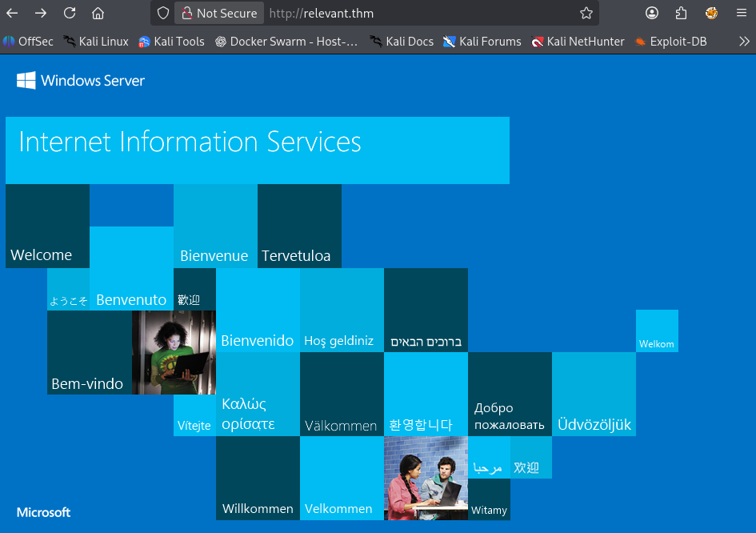756x533 pixels.
Task: Click the Internet Information Services banner
Action: click(x=258, y=150)
